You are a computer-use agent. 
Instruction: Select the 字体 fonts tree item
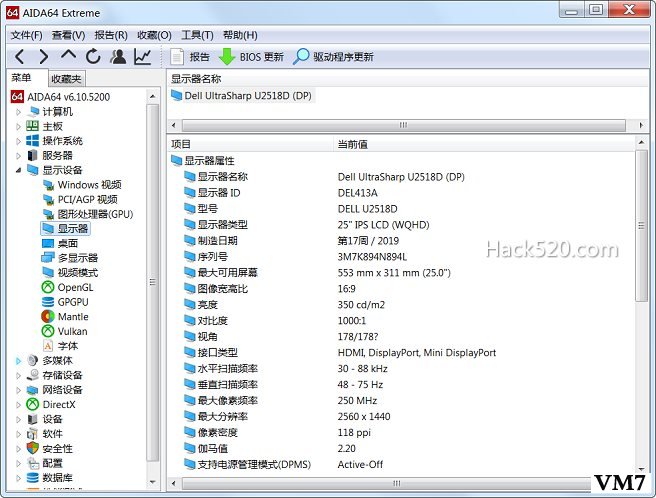tap(60, 346)
